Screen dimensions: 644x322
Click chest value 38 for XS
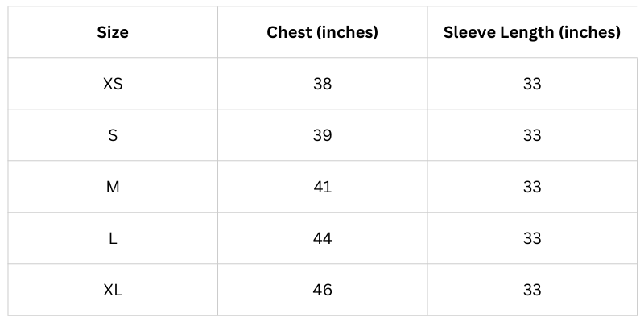click(x=323, y=84)
